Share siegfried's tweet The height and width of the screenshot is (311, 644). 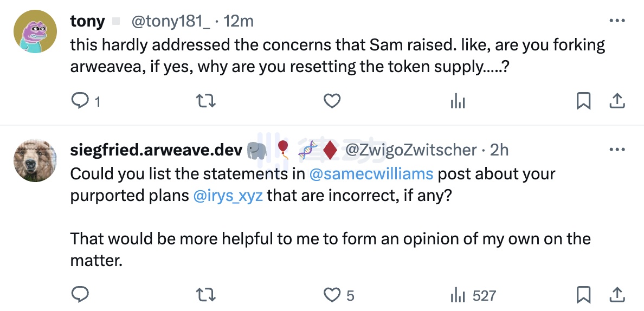(617, 295)
